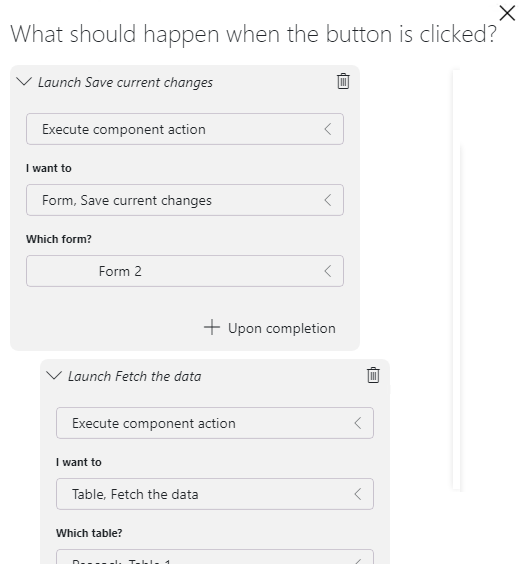Click arrow on the first Execute component action
The height and width of the screenshot is (566, 519).
328,129
